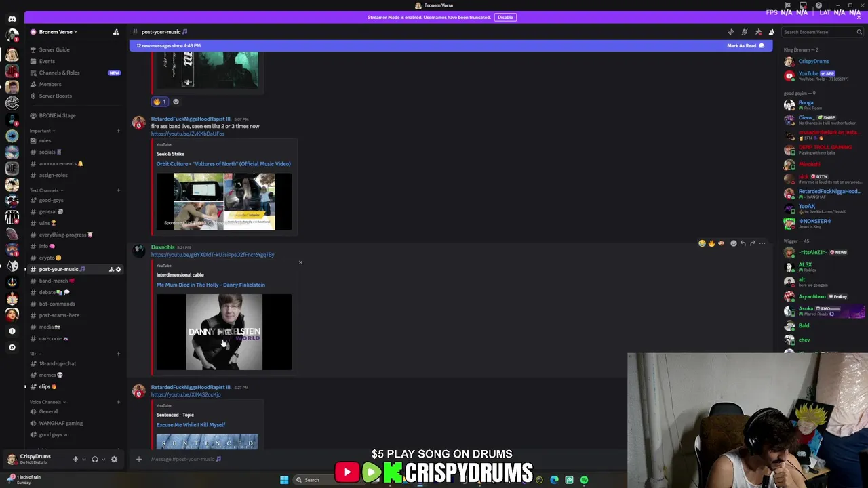Open More options on hovered message
Image resolution: width=868 pixels, height=488 pixels.
point(762,243)
